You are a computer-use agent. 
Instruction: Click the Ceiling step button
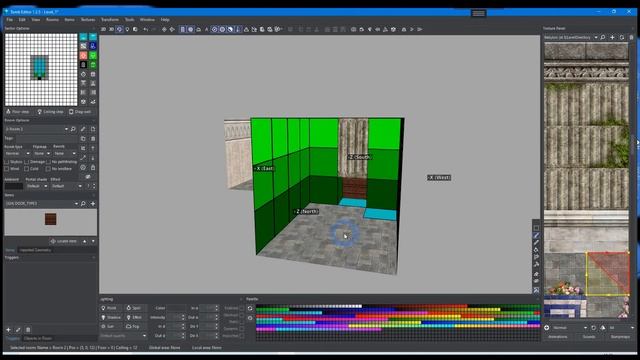click(50, 111)
